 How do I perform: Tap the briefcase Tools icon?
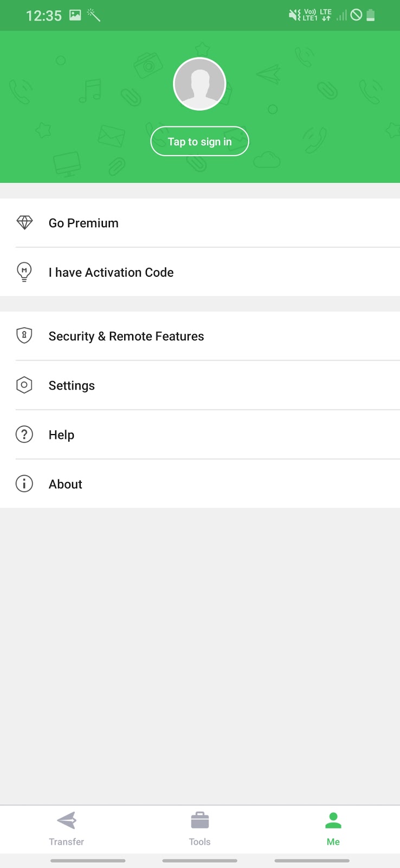coord(199,821)
